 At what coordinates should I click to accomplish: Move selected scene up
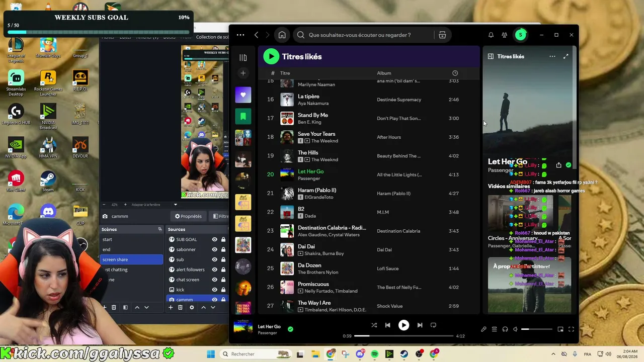tap(137, 307)
